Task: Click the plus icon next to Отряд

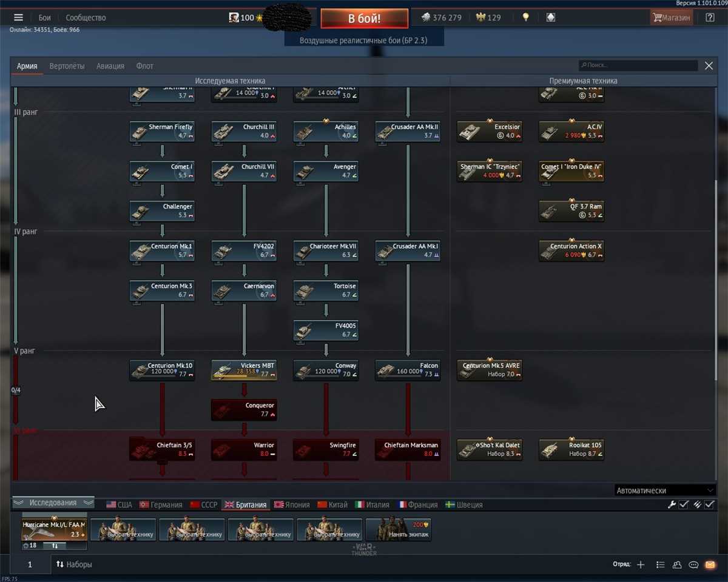Action: [x=641, y=564]
